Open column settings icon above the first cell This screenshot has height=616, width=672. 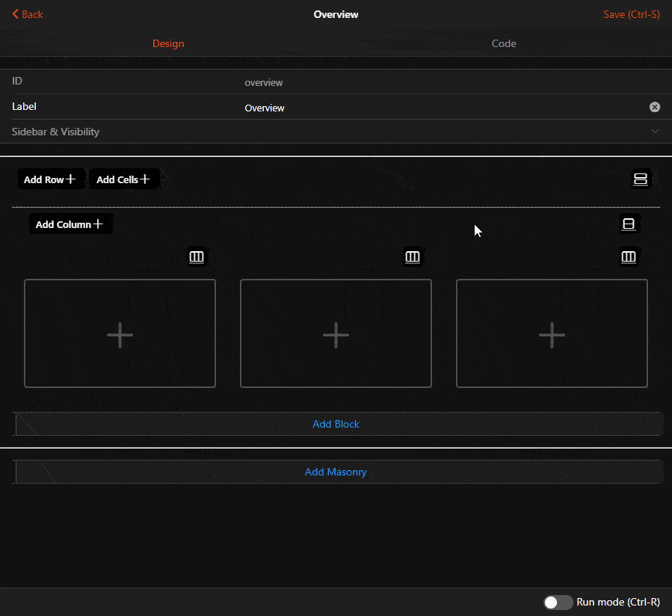click(x=197, y=256)
